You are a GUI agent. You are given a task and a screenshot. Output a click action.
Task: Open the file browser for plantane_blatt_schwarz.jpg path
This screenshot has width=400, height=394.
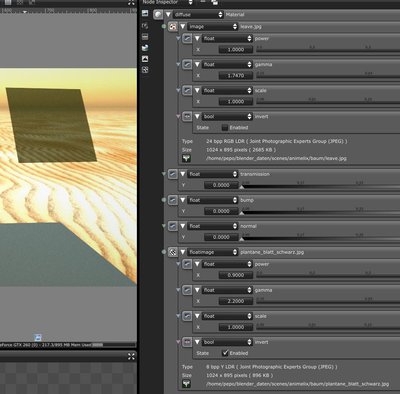click(x=186, y=384)
